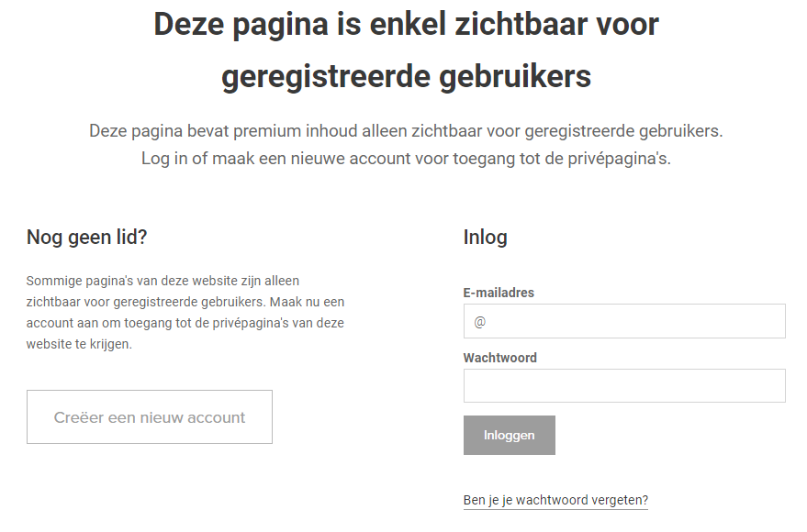Select the 'Nog geen lid?' heading
Image resolution: width=807 pixels, height=532 pixels.
click(x=87, y=238)
